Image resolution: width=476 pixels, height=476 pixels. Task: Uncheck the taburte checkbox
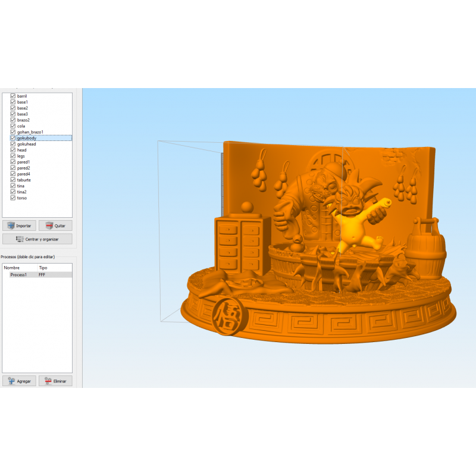pos(12,180)
